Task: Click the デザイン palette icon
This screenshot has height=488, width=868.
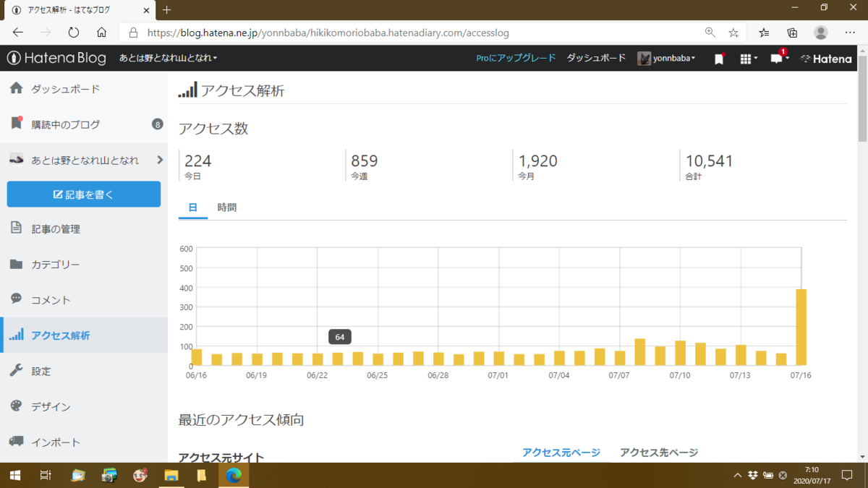Action: pos(17,406)
